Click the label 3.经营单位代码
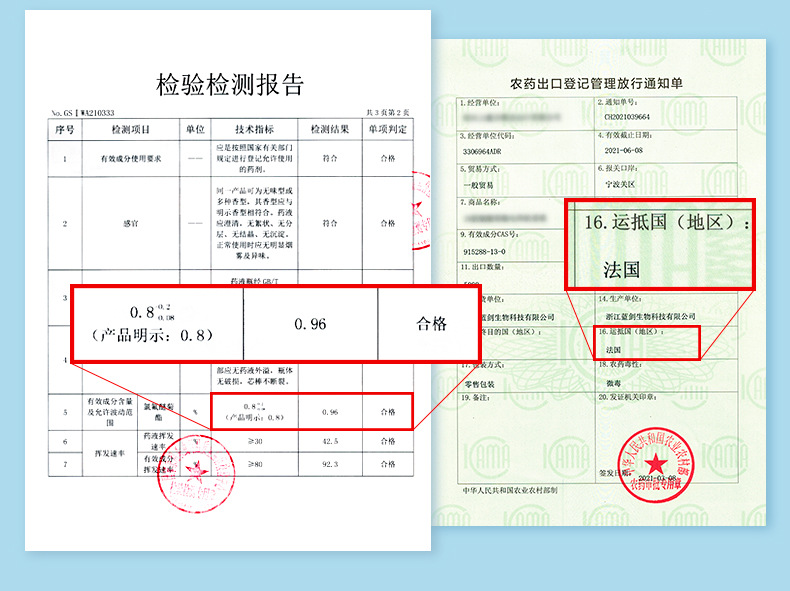The height and width of the screenshot is (591, 790). point(487,136)
